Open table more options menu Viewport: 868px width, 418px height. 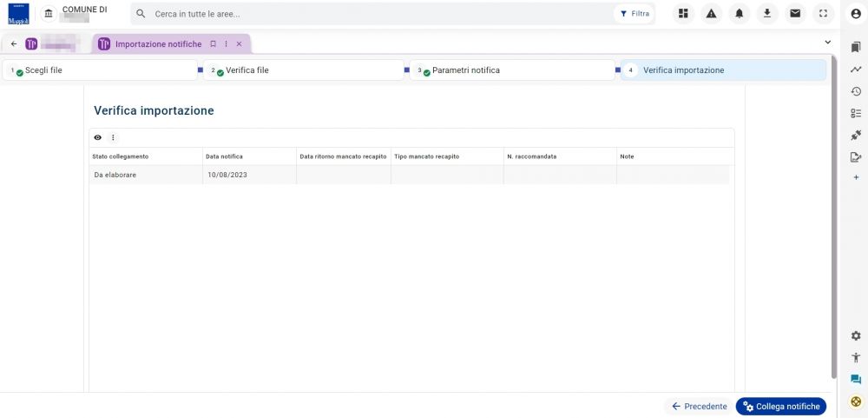pos(113,137)
